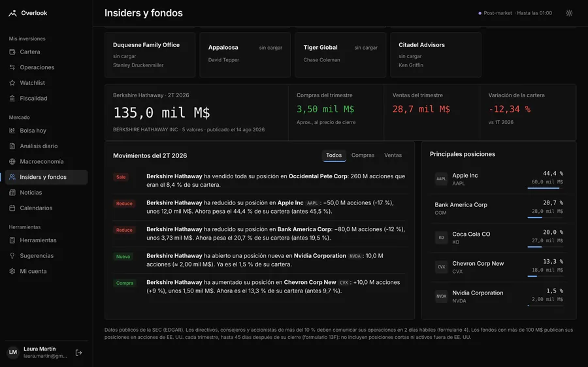Viewport: 588px width, 367px height.
Task: Go to Macroeconomía in the sidebar
Action: click(x=46, y=161)
